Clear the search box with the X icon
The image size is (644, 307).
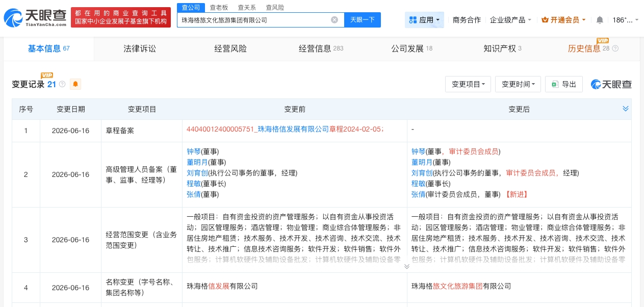(334, 20)
